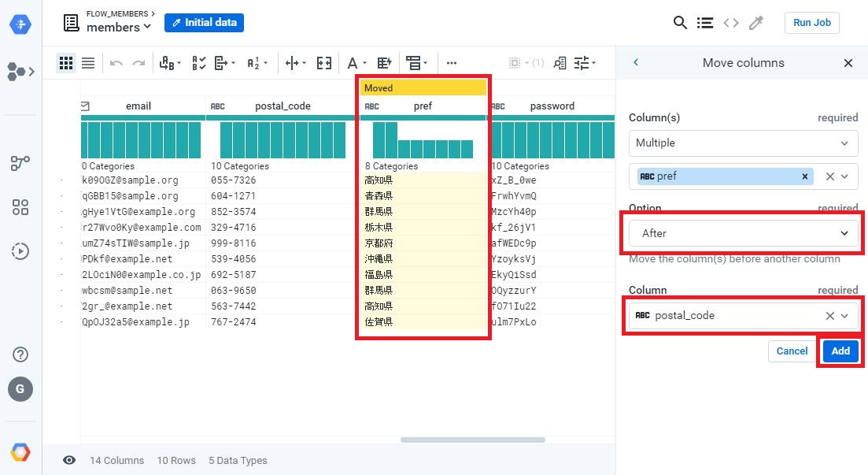Viewport: 868px width, 475px height.
Task: Open job history from the left sidebar
Action: 20,252
